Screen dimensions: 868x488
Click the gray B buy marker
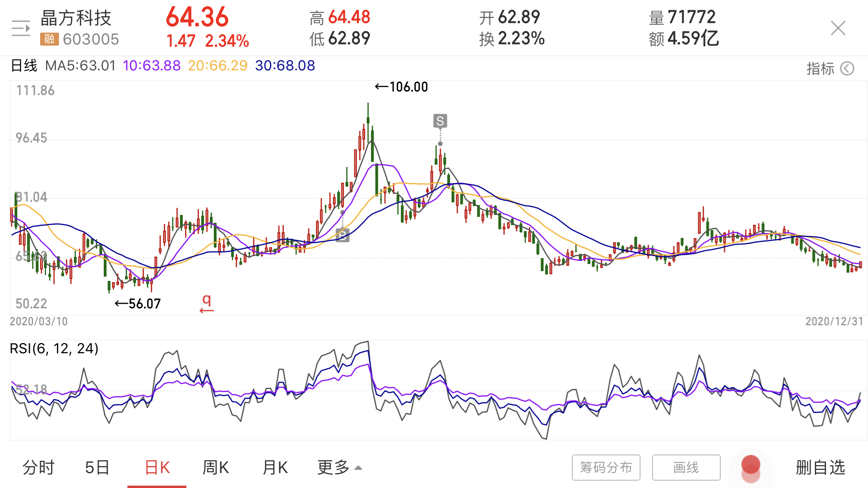[x=342, y=235]
